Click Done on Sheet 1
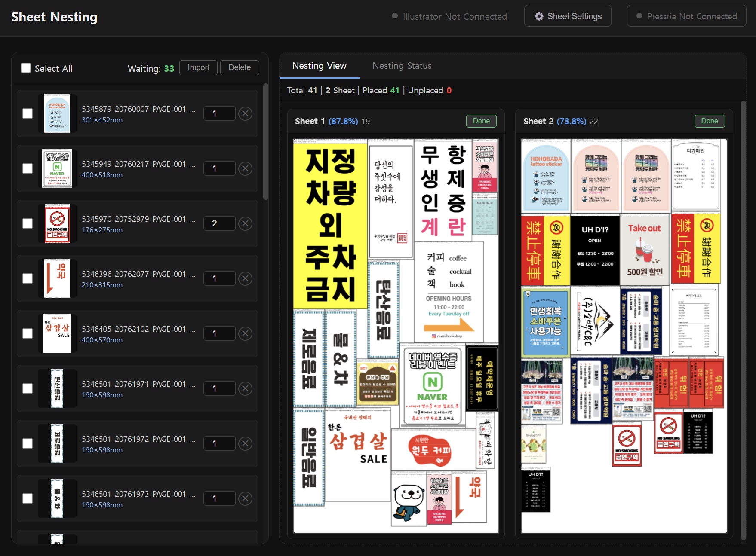The width and height of the screenshot is (756, 556). point(481,121)
